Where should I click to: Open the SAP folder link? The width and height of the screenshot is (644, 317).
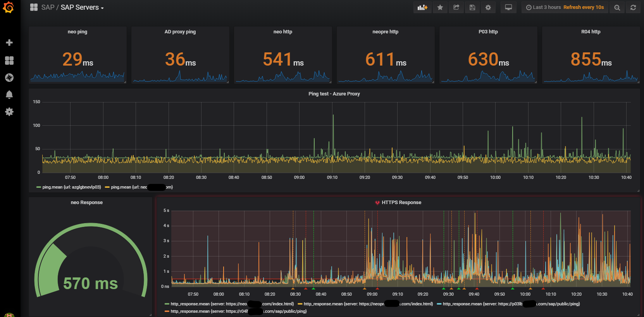click(48, 7)
